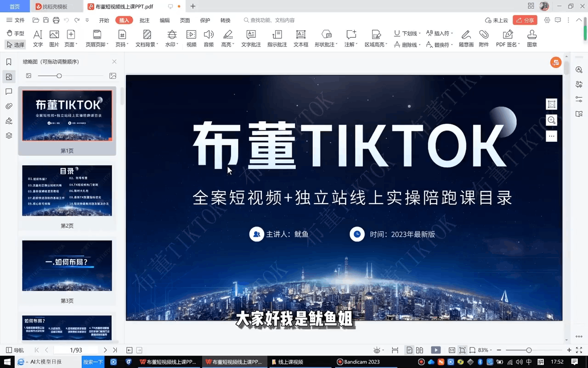
Task: Switch to two-page view mode
Action: pyautogui.click(x=420, y=350)
